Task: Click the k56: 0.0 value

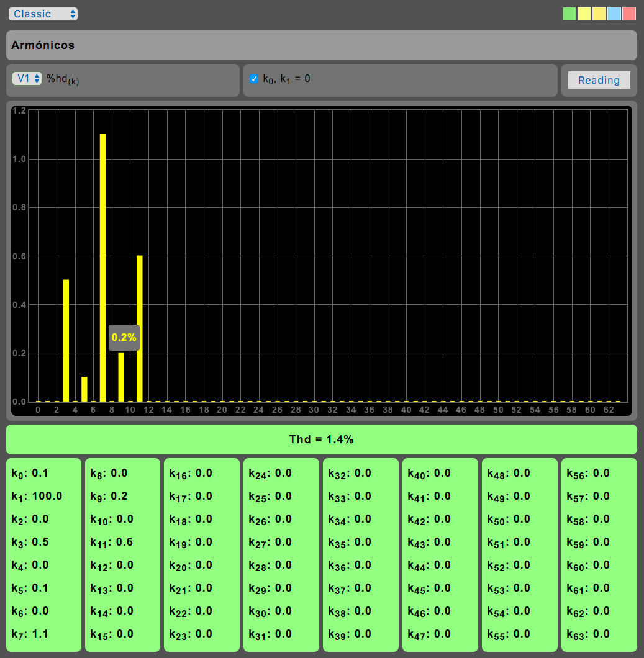Action: click(588, 474)
